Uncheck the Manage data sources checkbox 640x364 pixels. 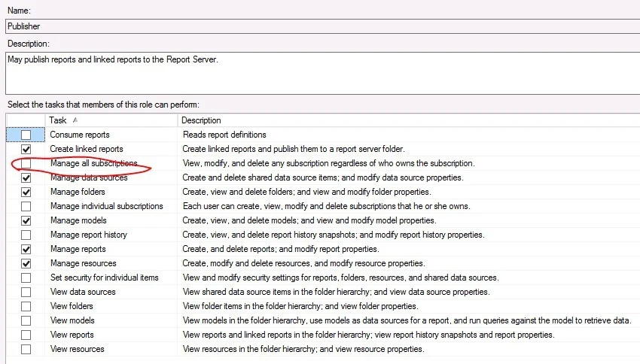point(26,178)
